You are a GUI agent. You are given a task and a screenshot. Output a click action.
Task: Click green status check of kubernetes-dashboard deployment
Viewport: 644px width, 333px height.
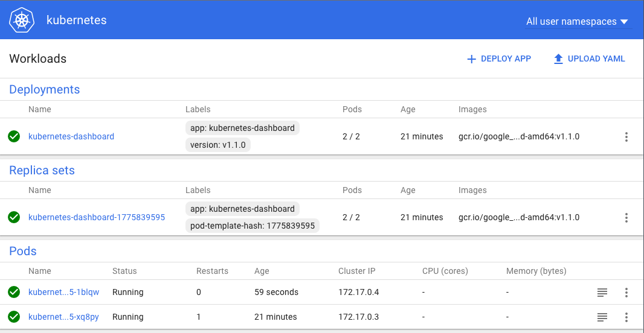pyautogui.click(x=14, y=136)
